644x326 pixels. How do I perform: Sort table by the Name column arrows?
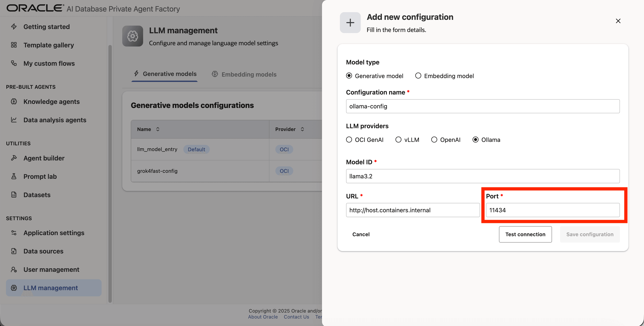coord(158,129)
